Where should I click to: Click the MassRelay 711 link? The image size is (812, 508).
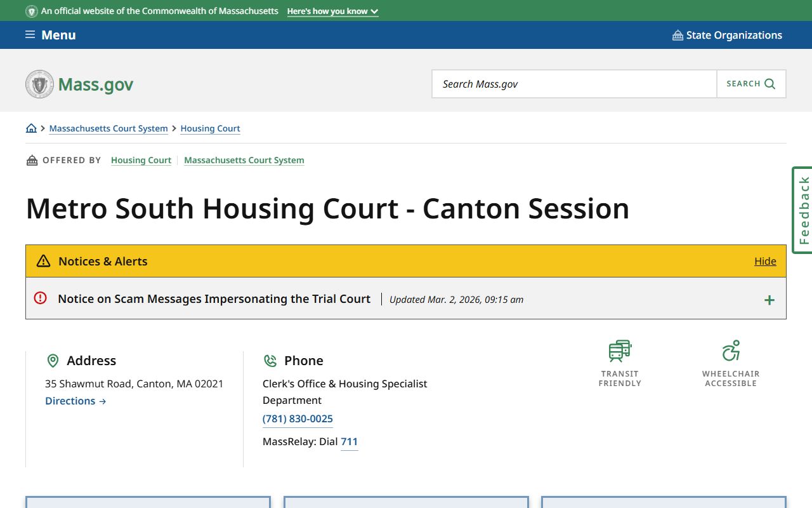click(x=349, y=441)
